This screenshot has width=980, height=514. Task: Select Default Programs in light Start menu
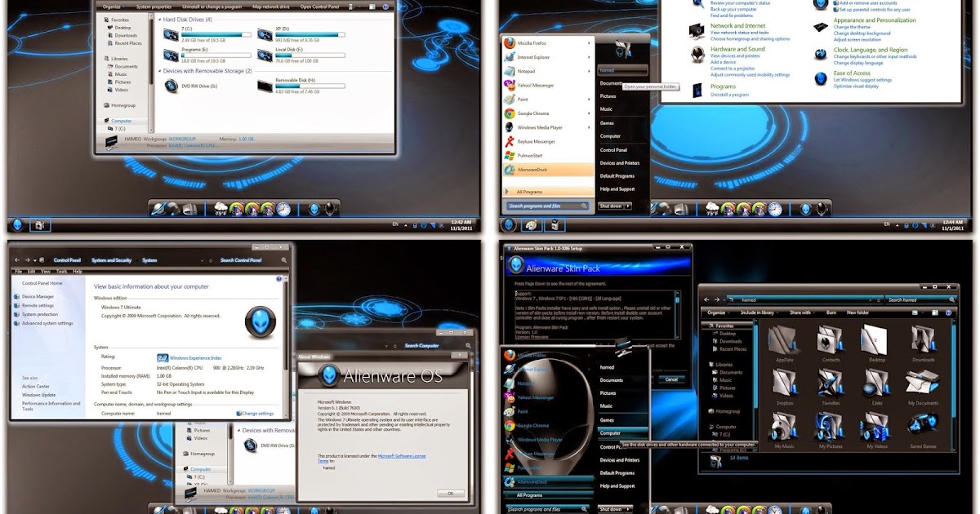[617, 176]
